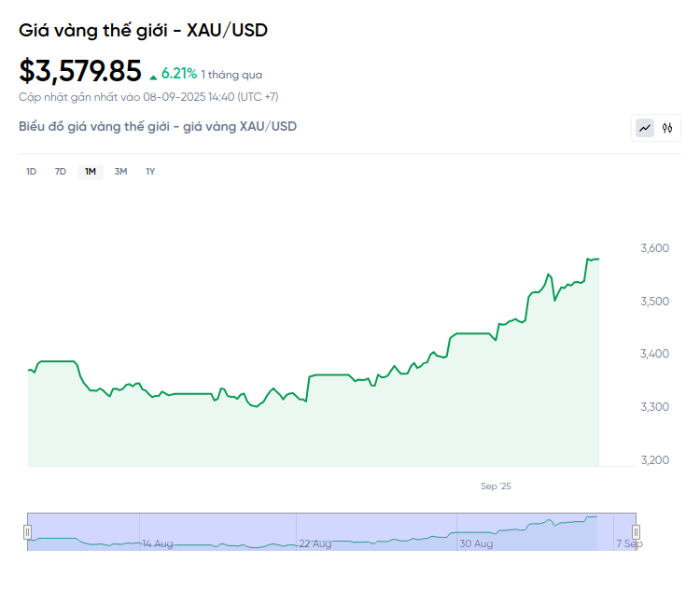700x592 pixels.
Task: Click the right range slider handle
Action: click(637, 532)
